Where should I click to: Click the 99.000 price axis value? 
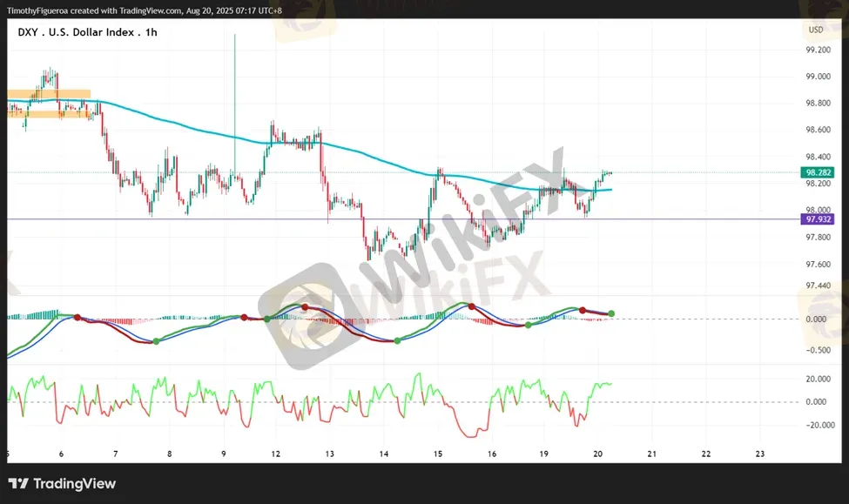point(818,77)
